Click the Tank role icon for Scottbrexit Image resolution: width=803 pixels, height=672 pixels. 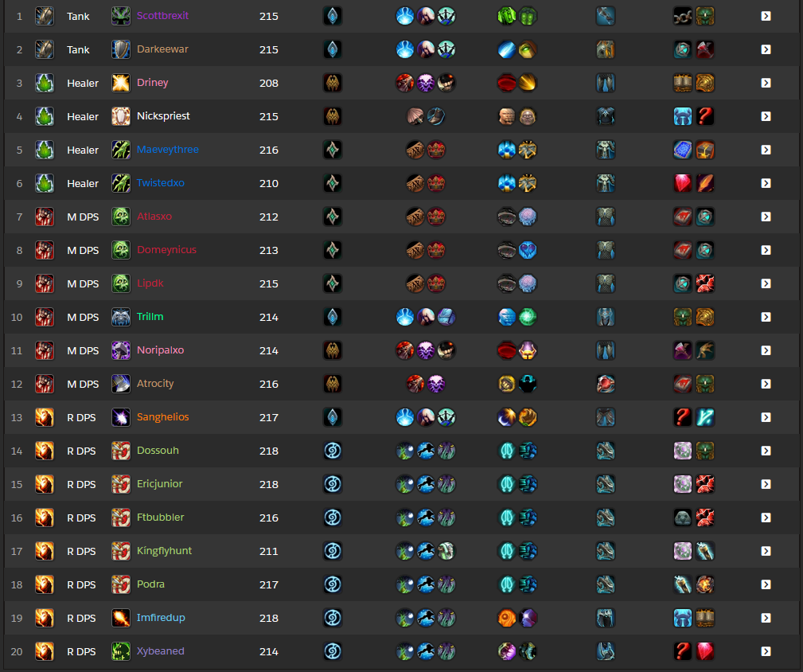tap(45, 16)
